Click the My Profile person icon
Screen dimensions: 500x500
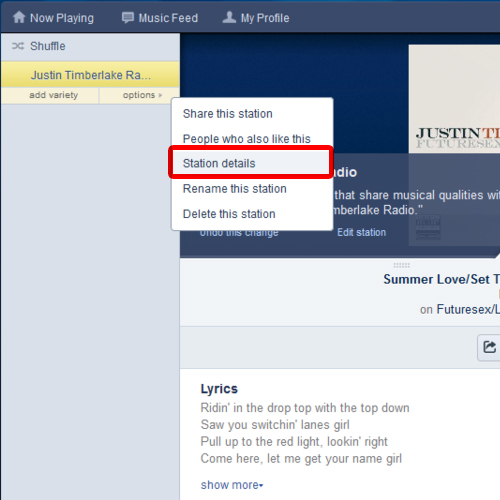229,17
